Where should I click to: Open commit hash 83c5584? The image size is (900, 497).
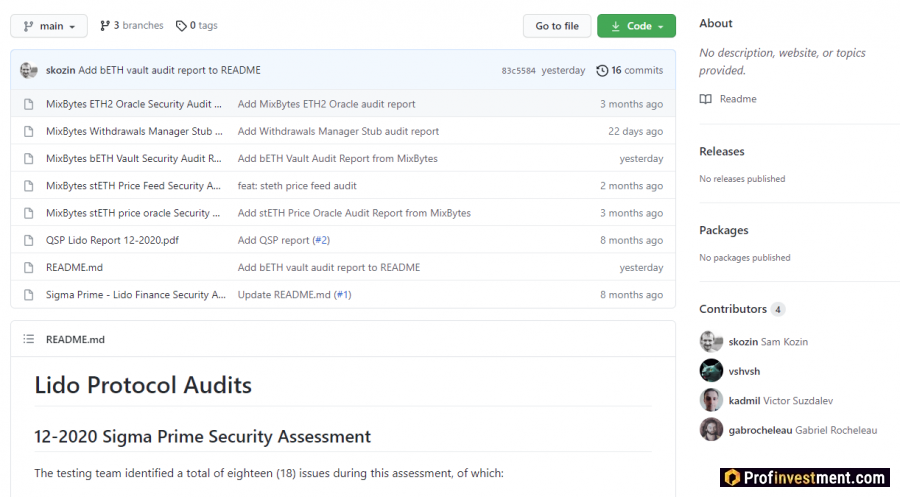[518, 71]
